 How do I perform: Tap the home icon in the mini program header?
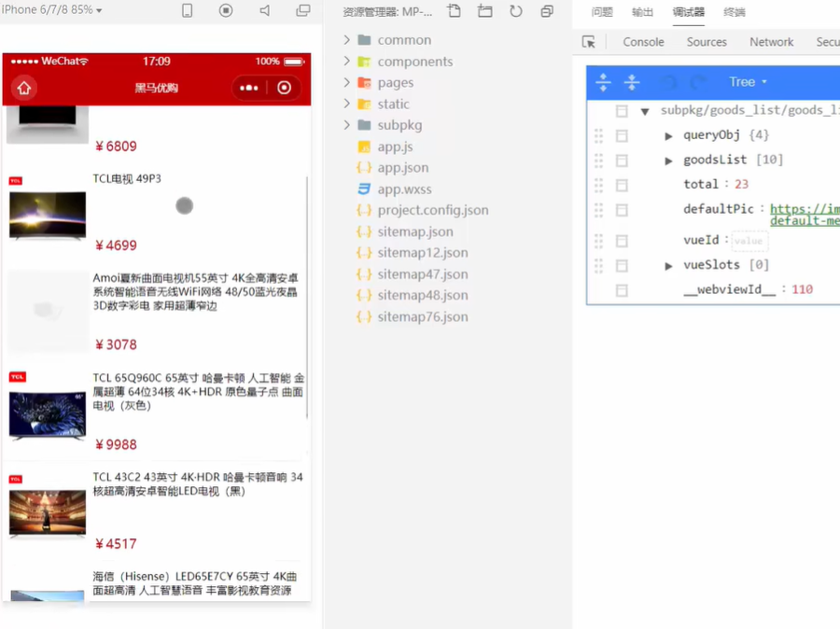(24, 88)
